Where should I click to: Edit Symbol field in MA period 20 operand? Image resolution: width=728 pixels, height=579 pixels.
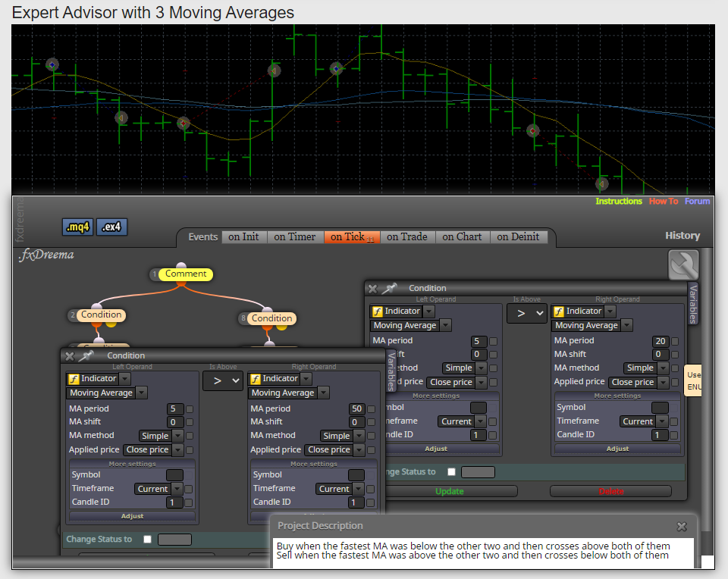pos(660,407)
